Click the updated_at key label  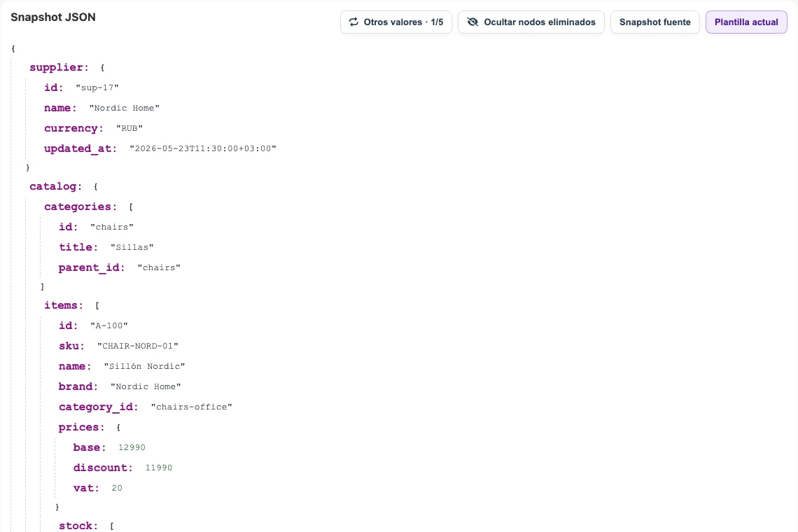pos(80,148)
